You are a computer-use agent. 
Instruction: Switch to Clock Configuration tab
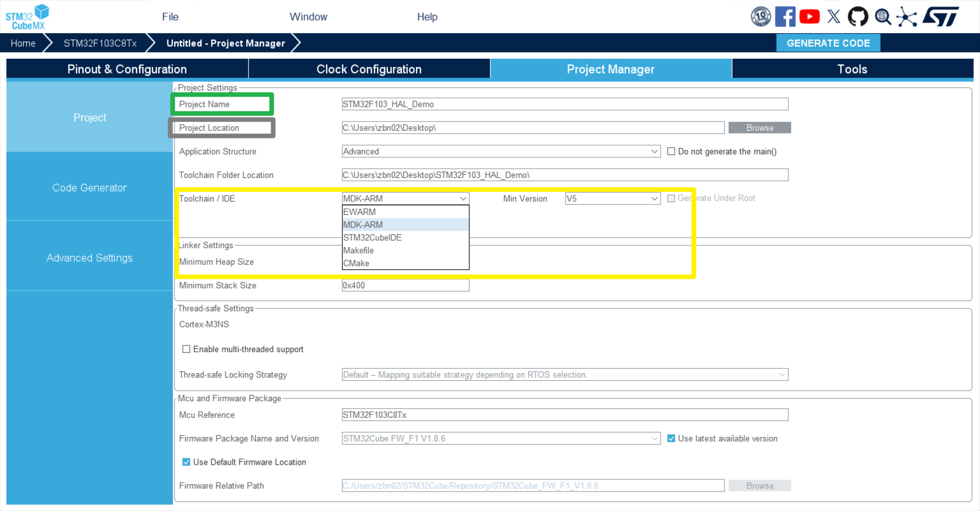click(369, 69)
